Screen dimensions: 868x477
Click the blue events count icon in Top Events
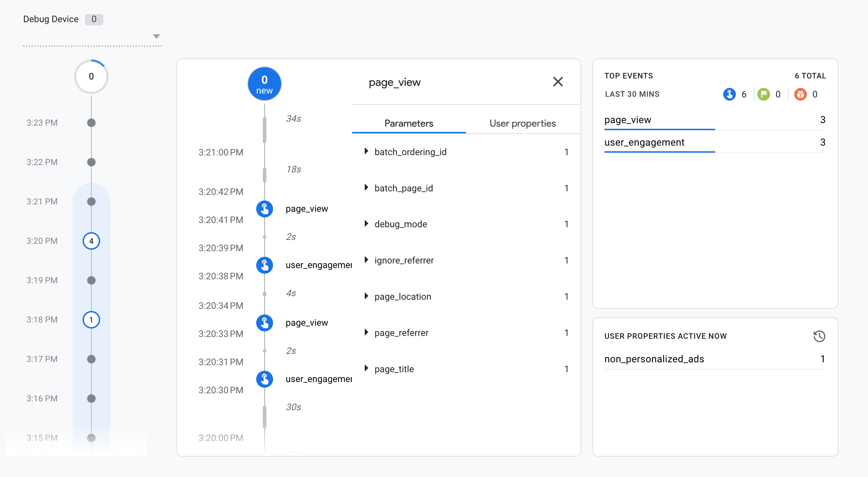730,94
